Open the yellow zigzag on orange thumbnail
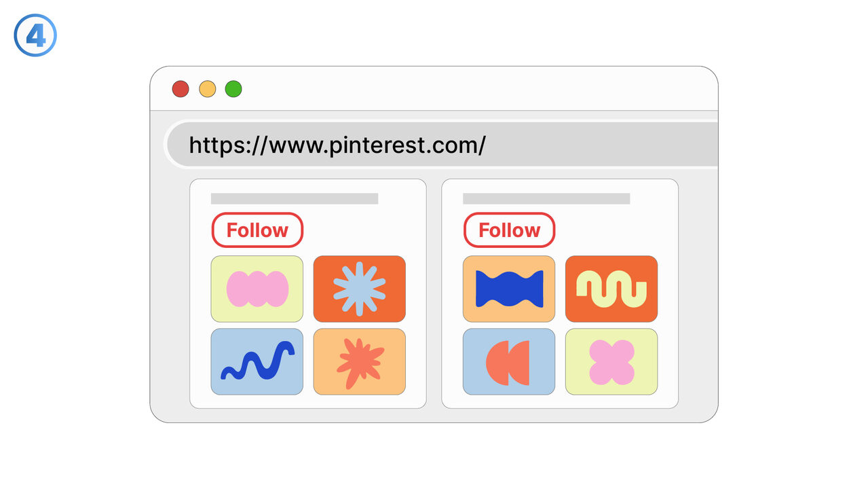868x489 pixels. tap(611, 289)
